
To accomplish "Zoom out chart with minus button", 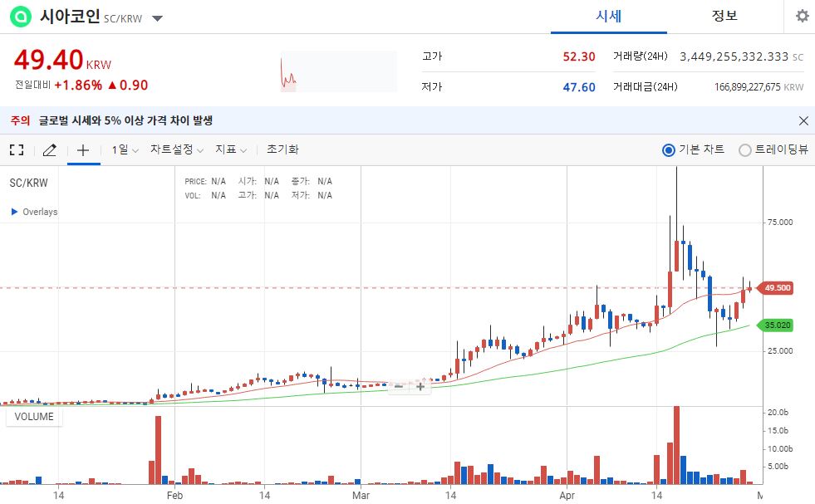I will [399, 386].
